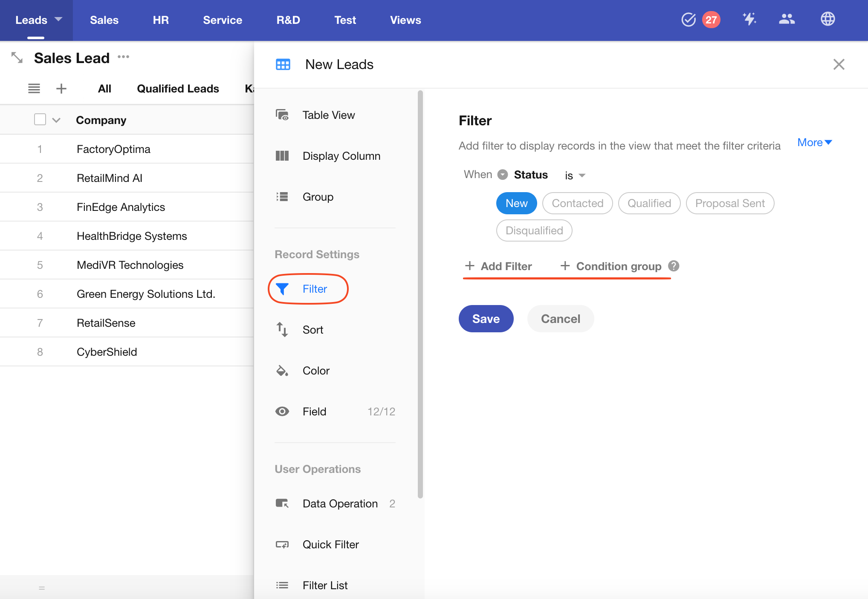Toggle the Contacted status option
Viewport: 868px width, 599px height.
pyautogui.click(x=577, y=203)
